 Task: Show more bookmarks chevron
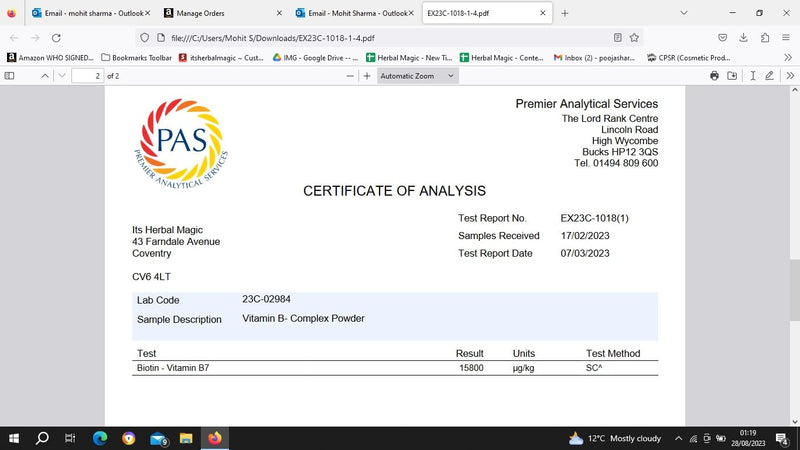coord(788,58)
